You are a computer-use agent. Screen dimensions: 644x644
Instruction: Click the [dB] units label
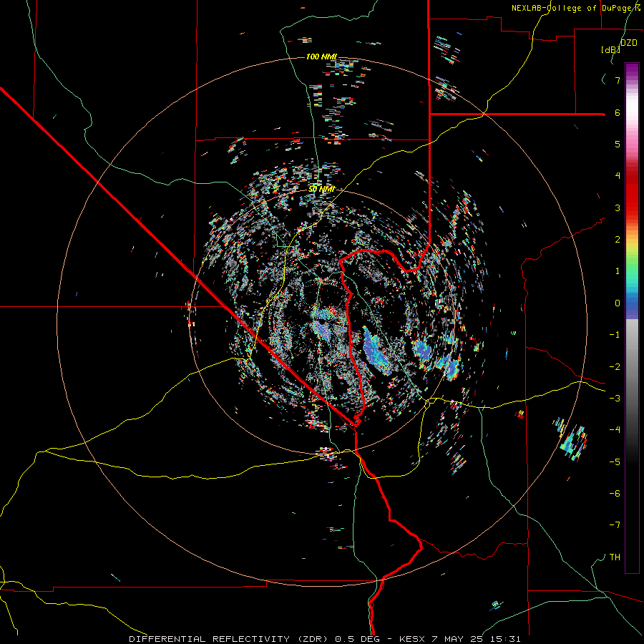[610, 49]
